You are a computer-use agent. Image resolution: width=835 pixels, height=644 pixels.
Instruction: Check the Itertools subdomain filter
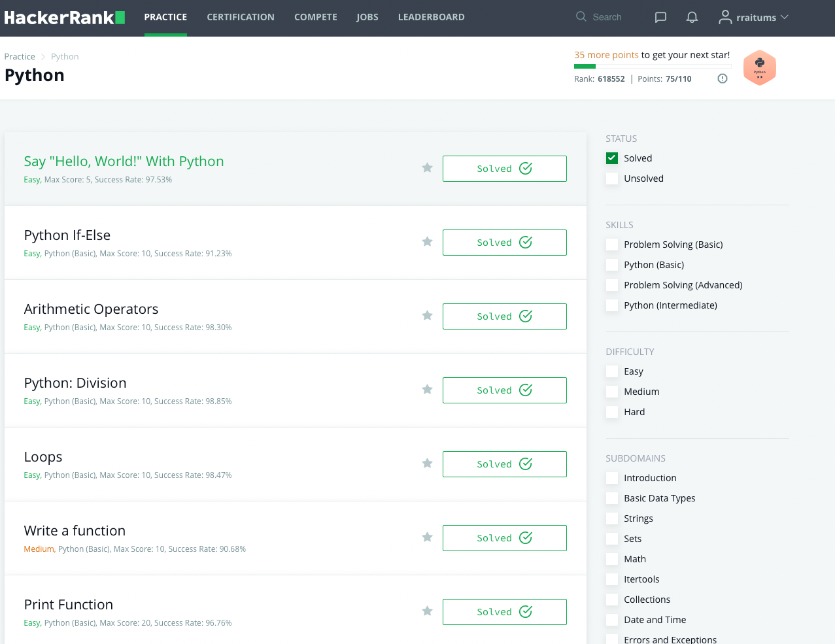point(612,579)
